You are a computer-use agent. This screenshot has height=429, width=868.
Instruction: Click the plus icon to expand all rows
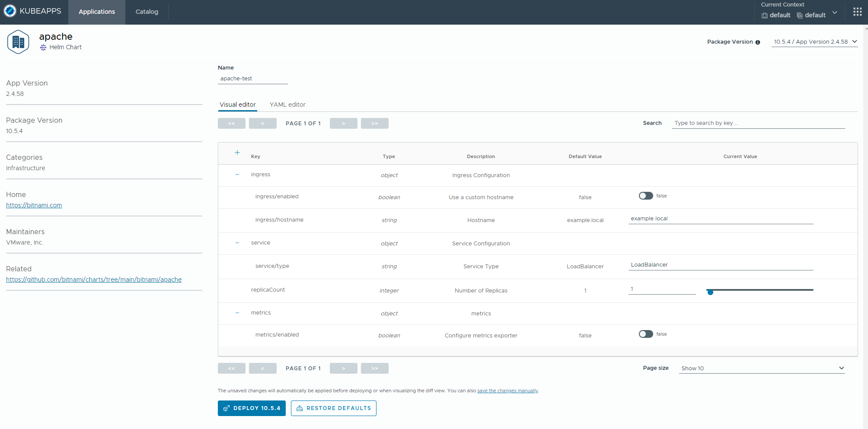pyautogui.click(x=237, y=153)
